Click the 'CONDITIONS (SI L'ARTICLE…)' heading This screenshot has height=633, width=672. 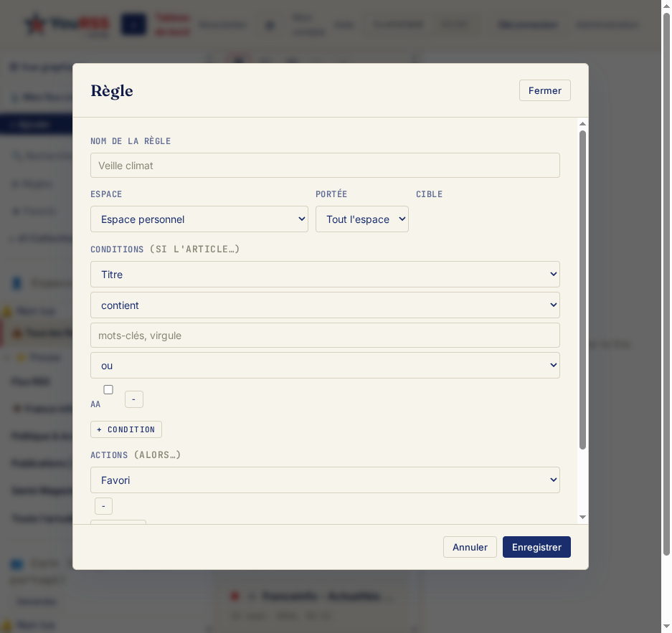click(x=165, y=249)
